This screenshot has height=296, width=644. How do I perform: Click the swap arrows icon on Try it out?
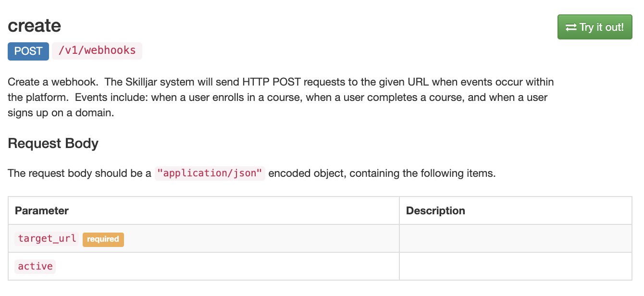click(571, 27)
